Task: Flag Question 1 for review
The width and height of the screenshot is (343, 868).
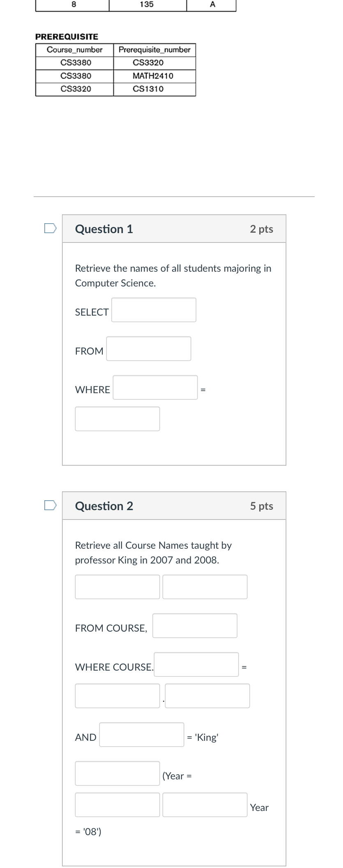Action: [50, 228]
